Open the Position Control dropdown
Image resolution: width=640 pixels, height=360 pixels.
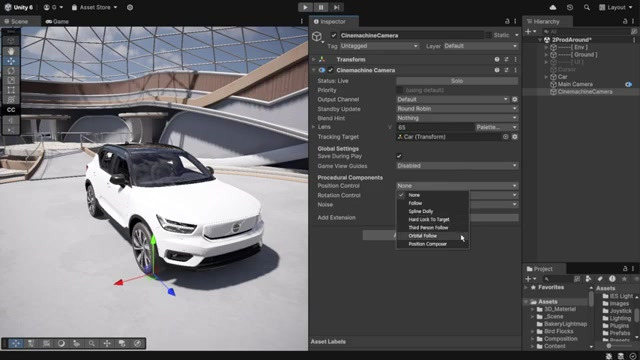click(457, 186)
